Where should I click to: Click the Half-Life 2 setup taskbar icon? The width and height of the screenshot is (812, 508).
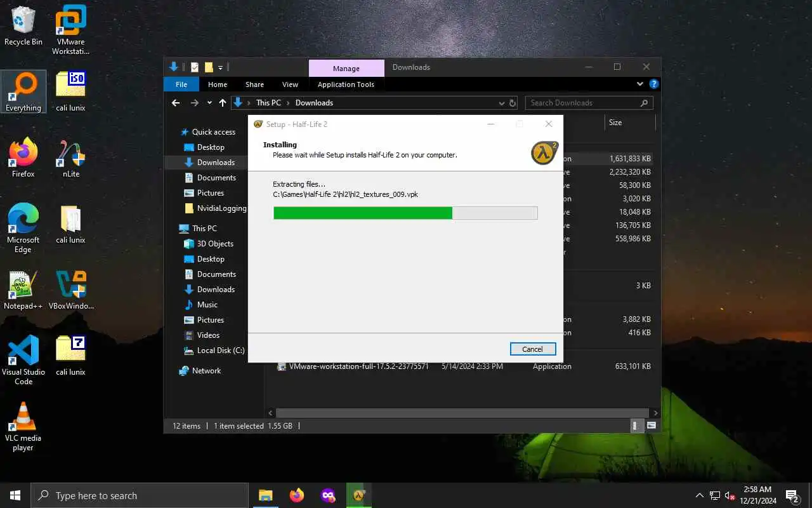click(359, 495)
